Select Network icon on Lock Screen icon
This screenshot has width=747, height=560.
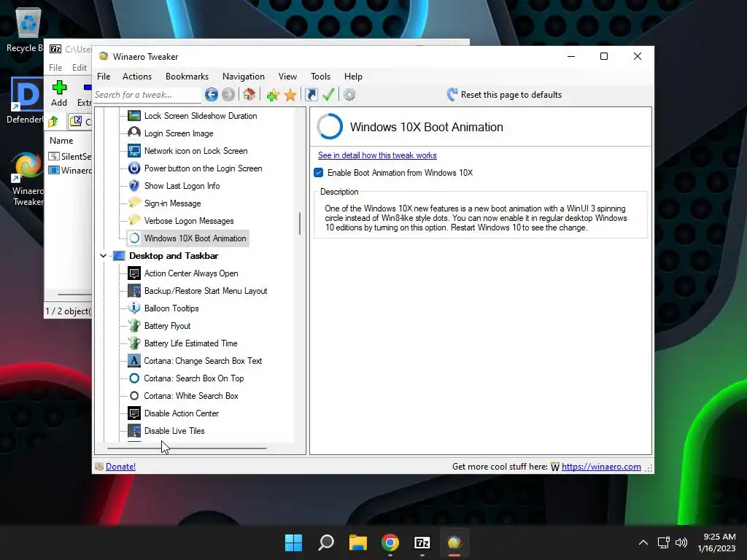click(x=134, y=151)
